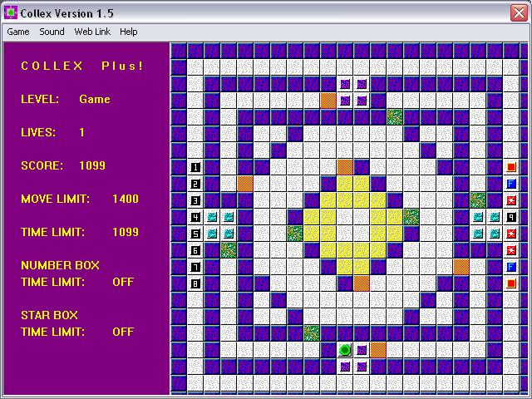Click orange box in the bottom corridor near player
The width and height of the screenshot is (532, 399).
coord(378,350)
